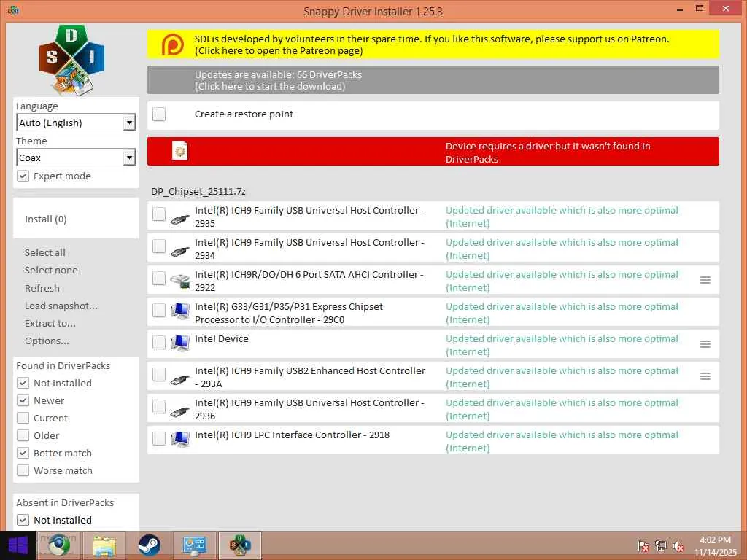Open Control Panel icon on the taskbar

194,545
